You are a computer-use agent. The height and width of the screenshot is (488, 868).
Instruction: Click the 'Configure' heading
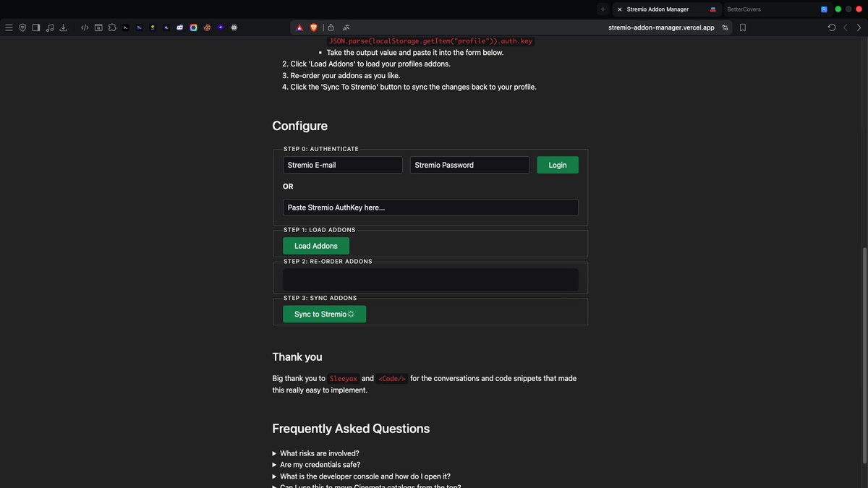point(300,126)
